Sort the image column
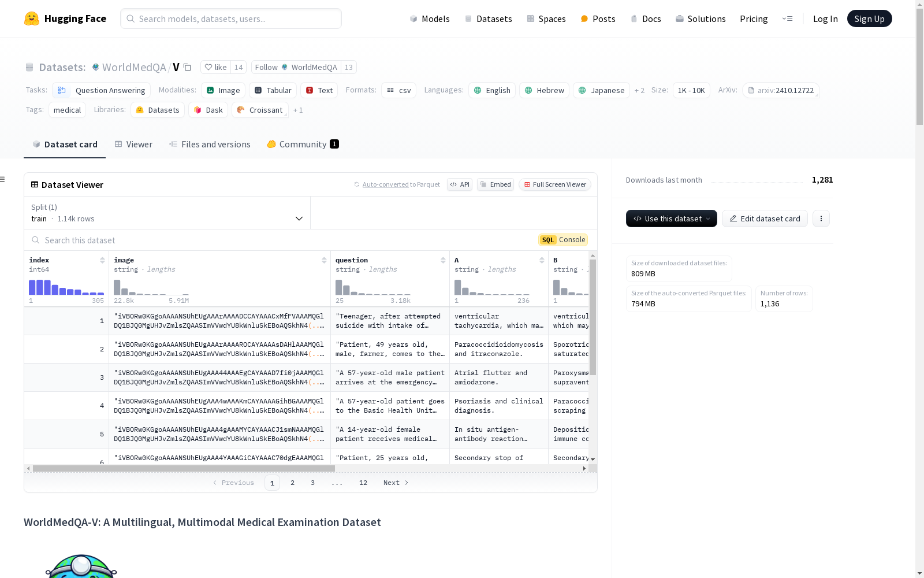This screenshot has width=924, height=578. (324, 260)
